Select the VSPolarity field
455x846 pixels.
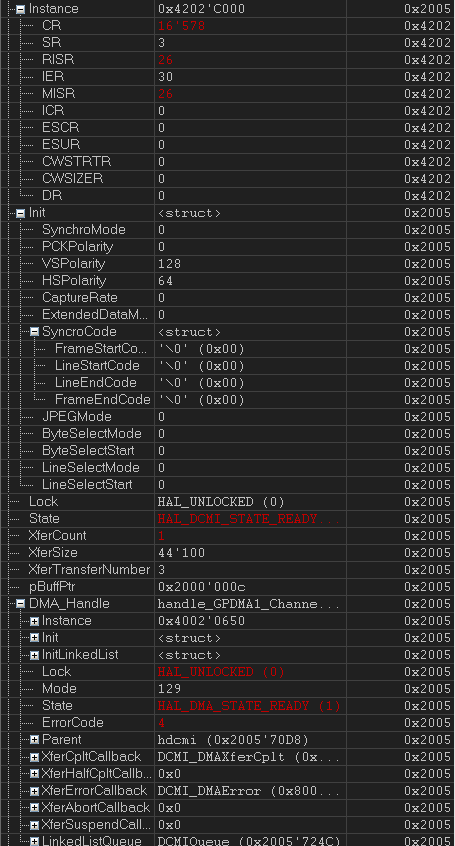pyautogui.click(x=227, y=264)
